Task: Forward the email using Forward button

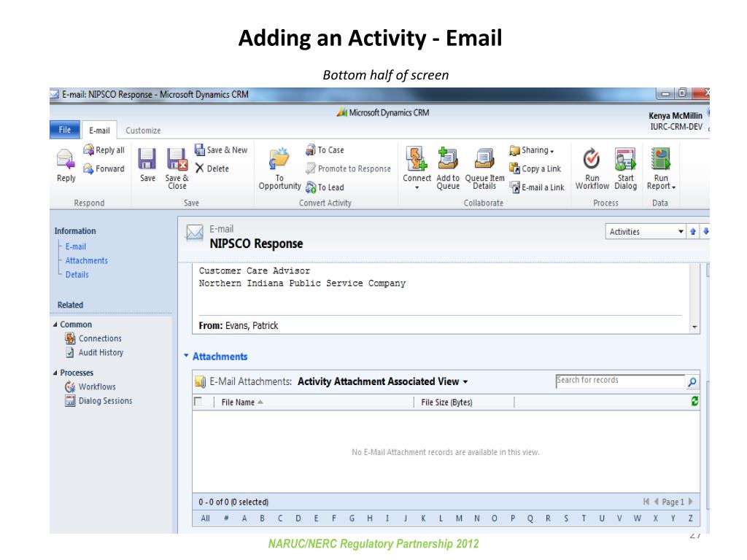Action: [x=104, y=168]
